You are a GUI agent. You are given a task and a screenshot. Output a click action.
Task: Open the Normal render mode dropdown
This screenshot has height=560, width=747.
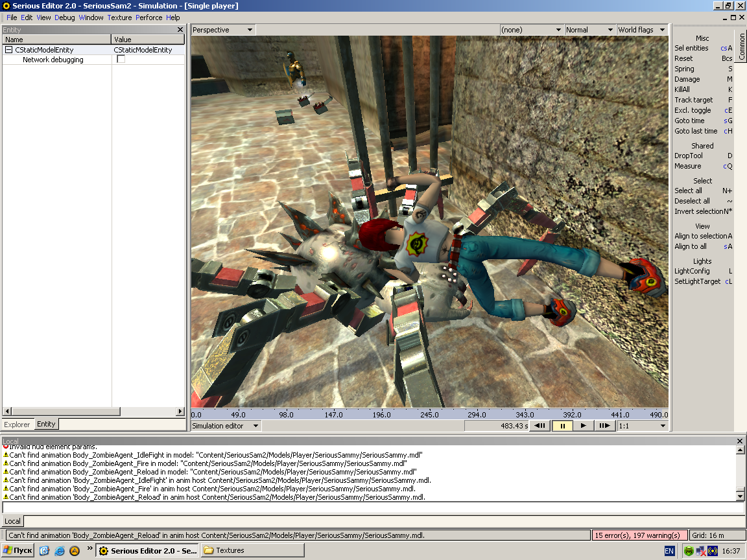[589, 30]
